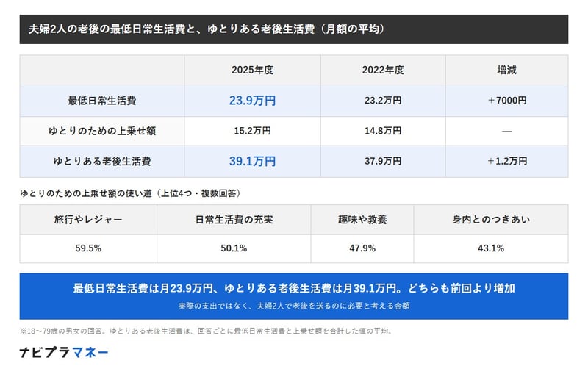Click the 43.1% value
Image resolution: width=588 pixels, height=366 pixels.
point(491,248)
